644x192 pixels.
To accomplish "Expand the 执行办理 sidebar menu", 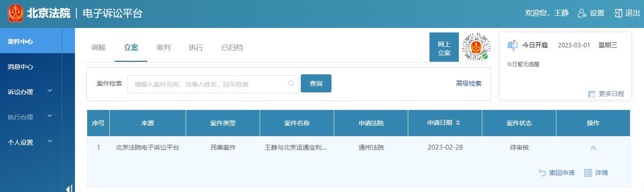I will [x=50, y=116].
